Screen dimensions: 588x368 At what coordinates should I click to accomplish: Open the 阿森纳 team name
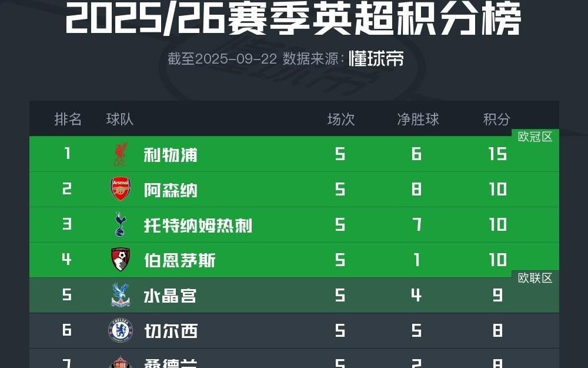pyautogui.click(x=171, y=190)
